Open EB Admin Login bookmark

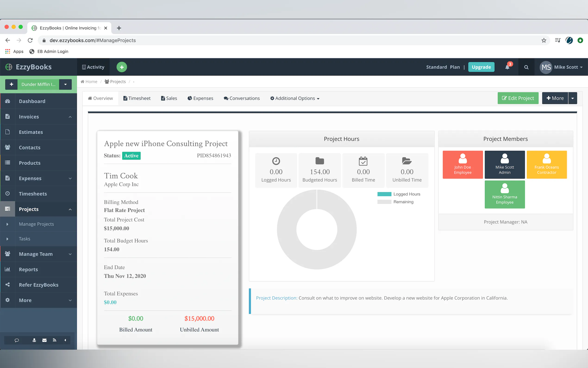pos(49,51)
